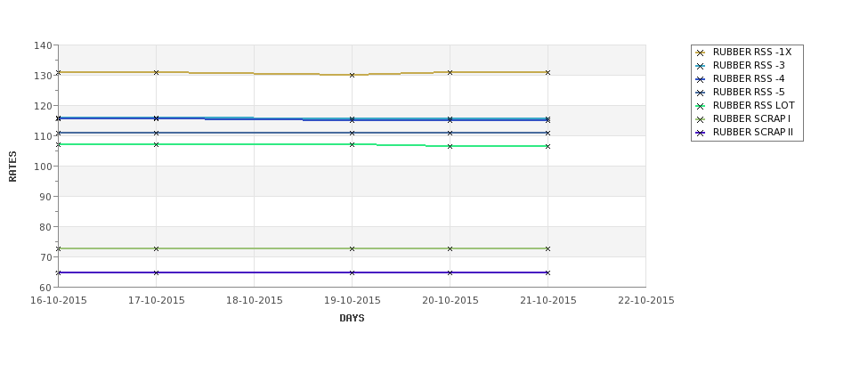Screen dimensions: 868x382
Task: Click the RUBBER SCRAP II legend marker
Action: point(701,133)
